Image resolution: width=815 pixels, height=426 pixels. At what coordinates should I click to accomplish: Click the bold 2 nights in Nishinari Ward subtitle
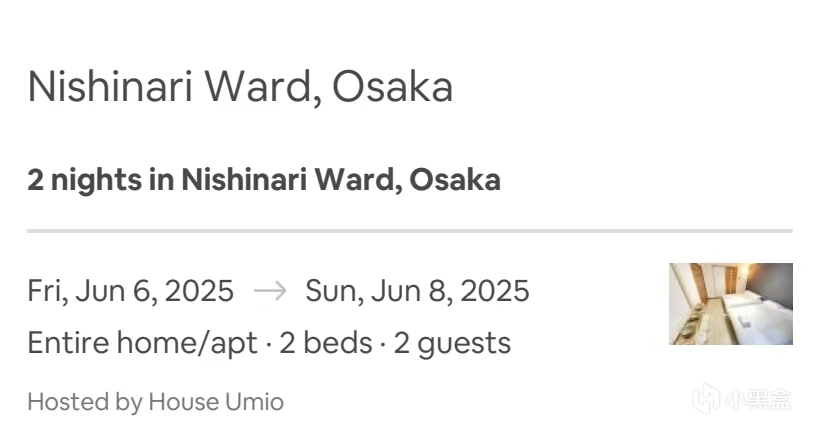264,180
